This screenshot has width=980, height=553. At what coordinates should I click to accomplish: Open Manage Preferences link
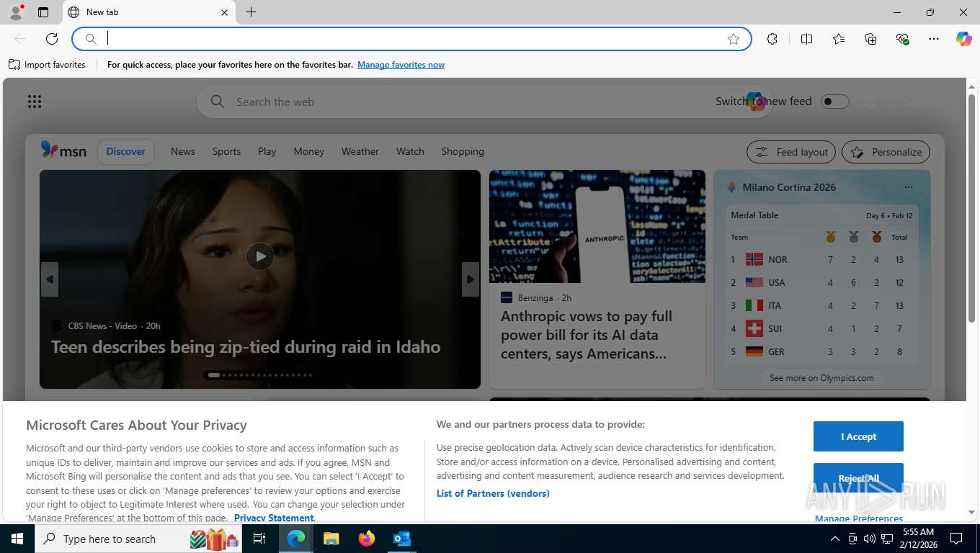click(858, 518)
